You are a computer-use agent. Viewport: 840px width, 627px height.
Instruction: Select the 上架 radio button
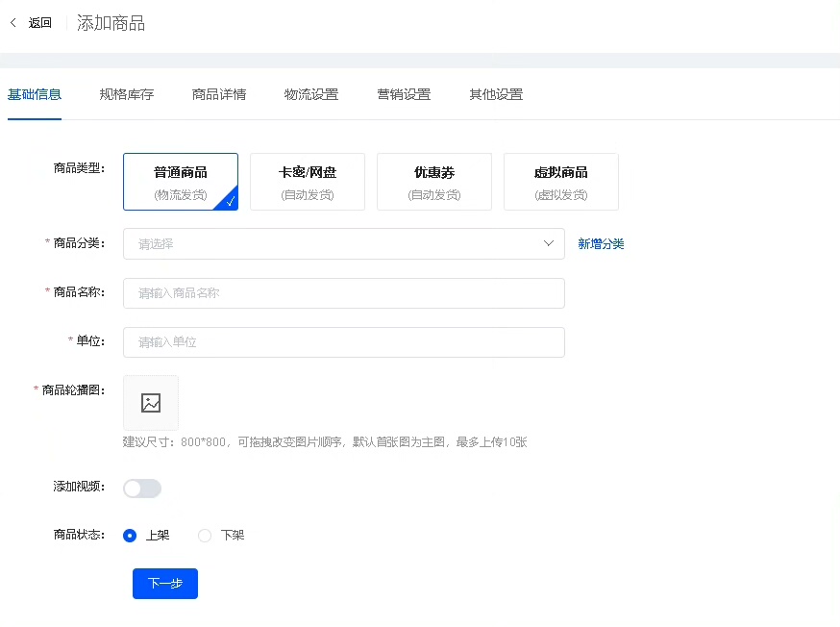131,536
